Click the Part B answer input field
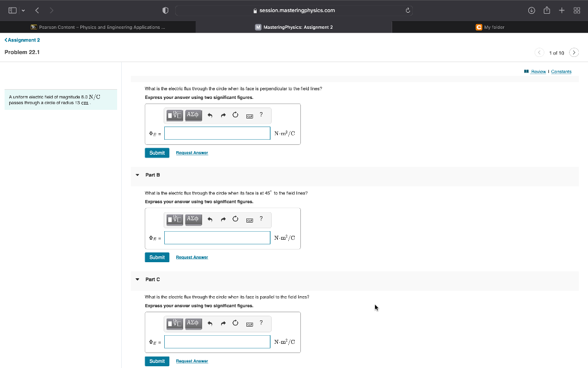 [217, 237]
